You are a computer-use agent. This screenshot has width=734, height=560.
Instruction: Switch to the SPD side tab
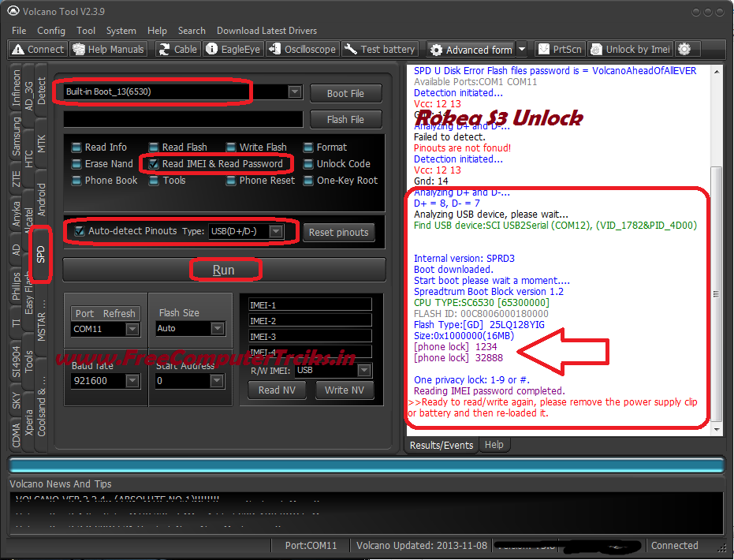pos(41,254)
